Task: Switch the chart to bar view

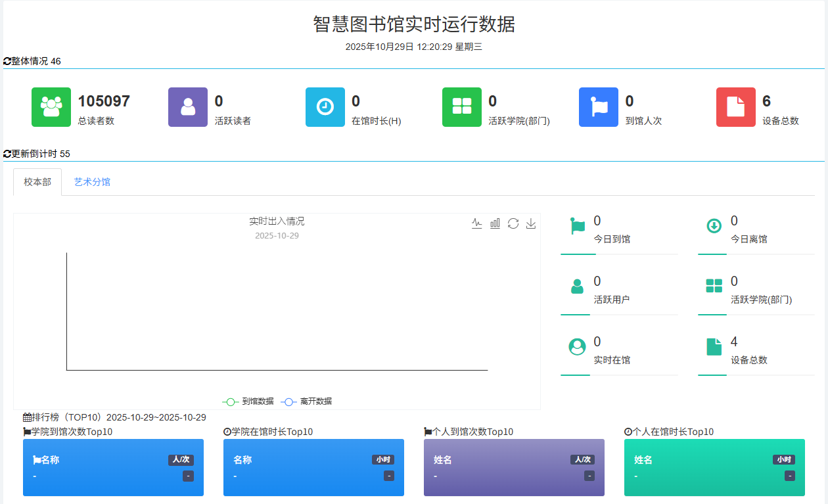Action: click(x=495, y=223)
